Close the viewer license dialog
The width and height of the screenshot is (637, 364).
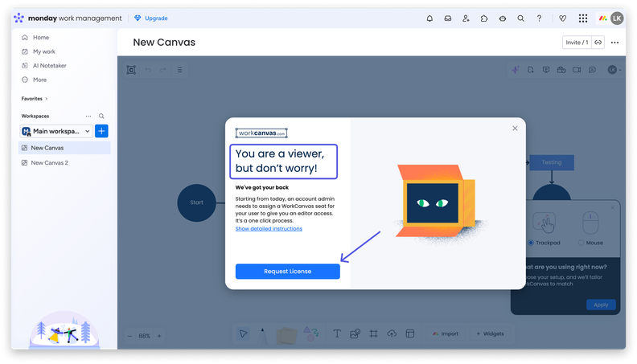(515, 129)
